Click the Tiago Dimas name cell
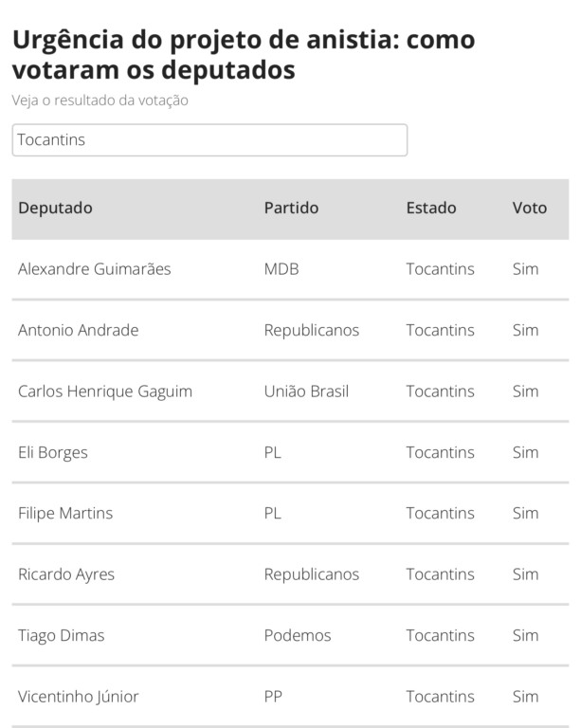This screenshot has width=580, height=728. coord(62,636)
